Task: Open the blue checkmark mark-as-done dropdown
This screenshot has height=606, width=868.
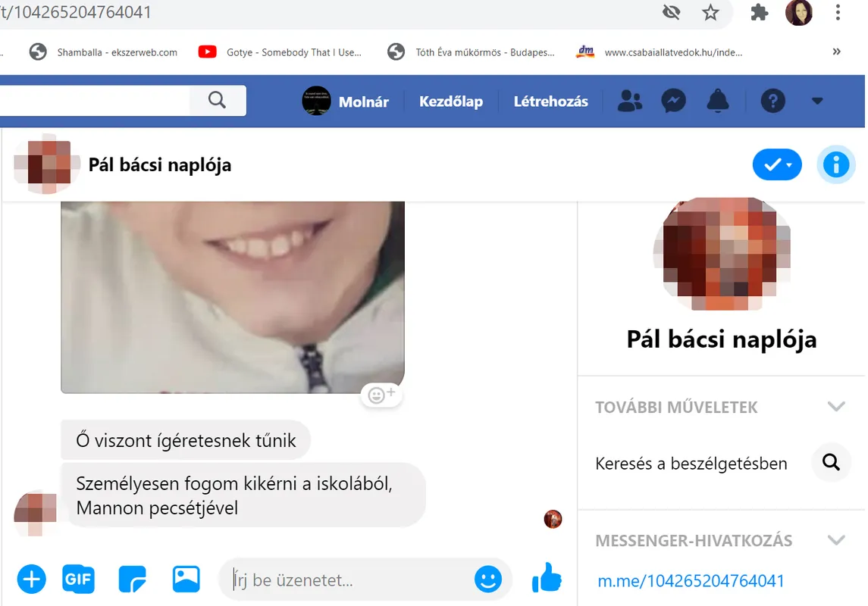Action: pos(777,164)
